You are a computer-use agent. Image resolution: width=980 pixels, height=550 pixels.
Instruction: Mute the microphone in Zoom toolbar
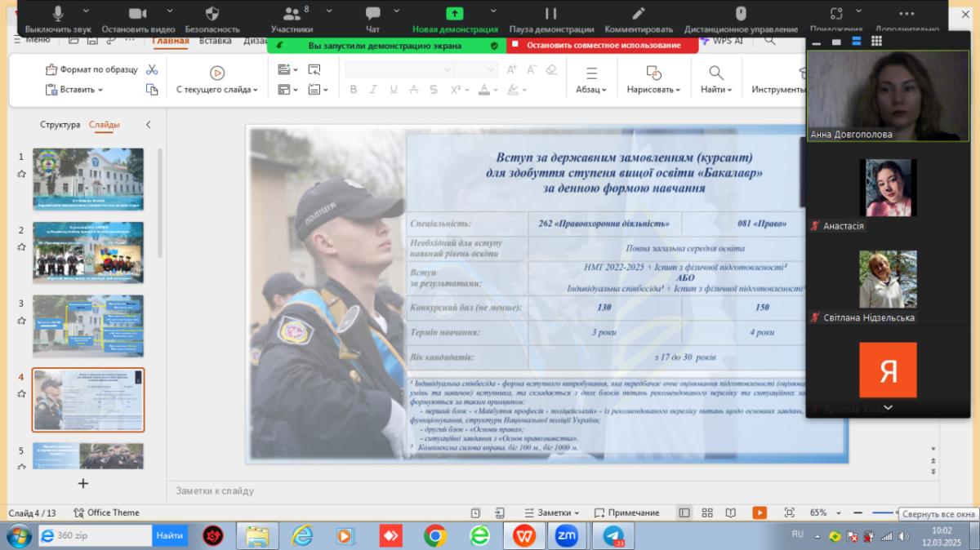[x=58, y=14]
